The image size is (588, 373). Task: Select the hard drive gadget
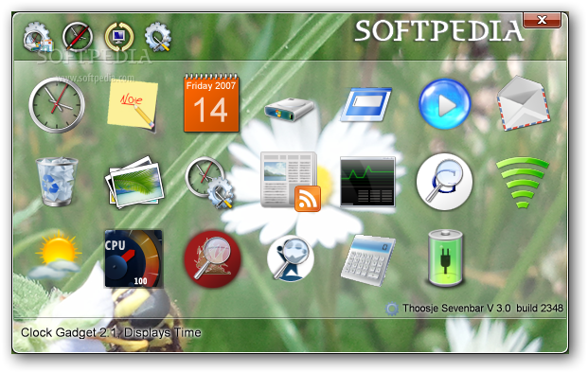[x=289, y=109]
